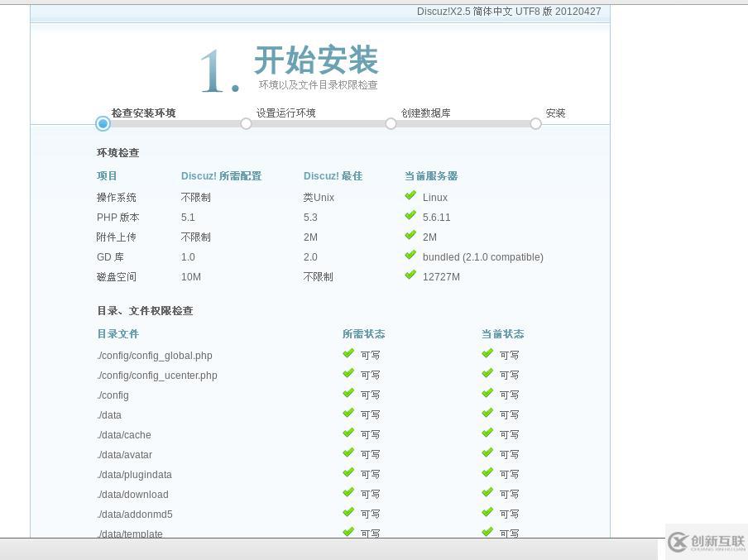The height and width of the screenshot is (560, 748).
Task: Click the 附件上传 row label
Action: click(117, 237)
